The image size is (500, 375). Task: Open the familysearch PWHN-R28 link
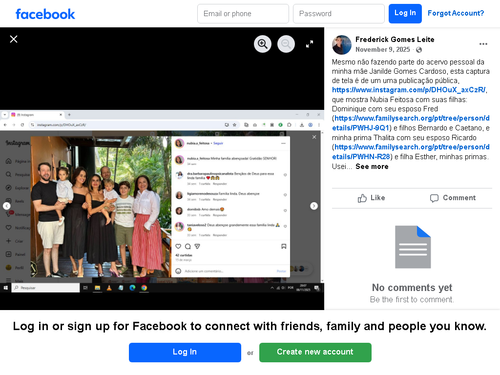411,152
